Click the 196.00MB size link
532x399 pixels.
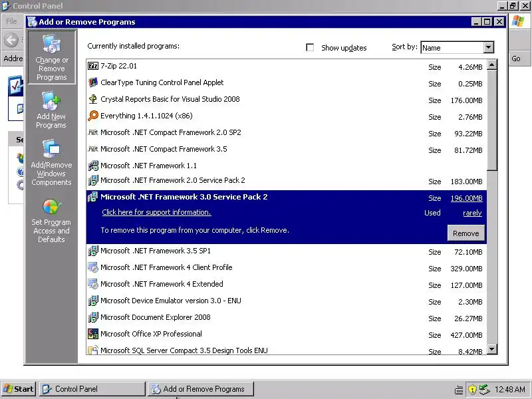(x=467, y=198)
